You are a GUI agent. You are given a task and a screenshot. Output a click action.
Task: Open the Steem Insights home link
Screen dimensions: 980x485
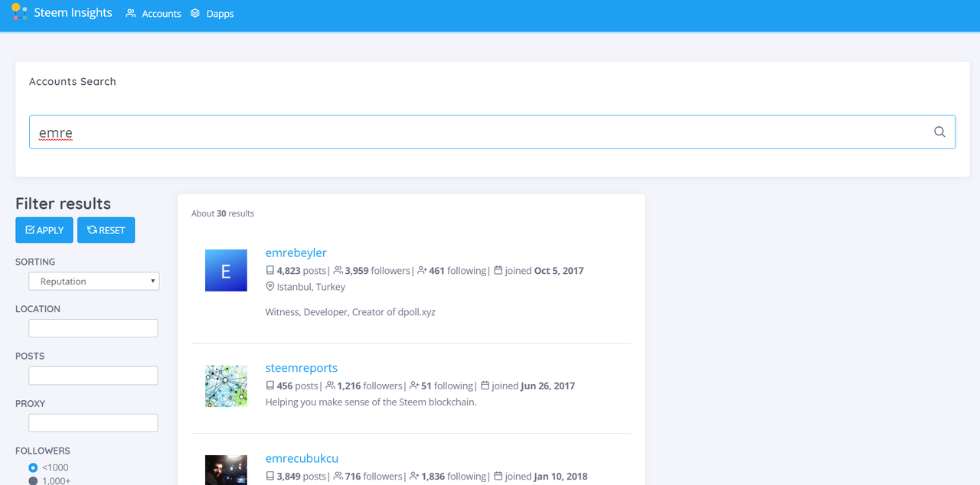pos(73,13)
